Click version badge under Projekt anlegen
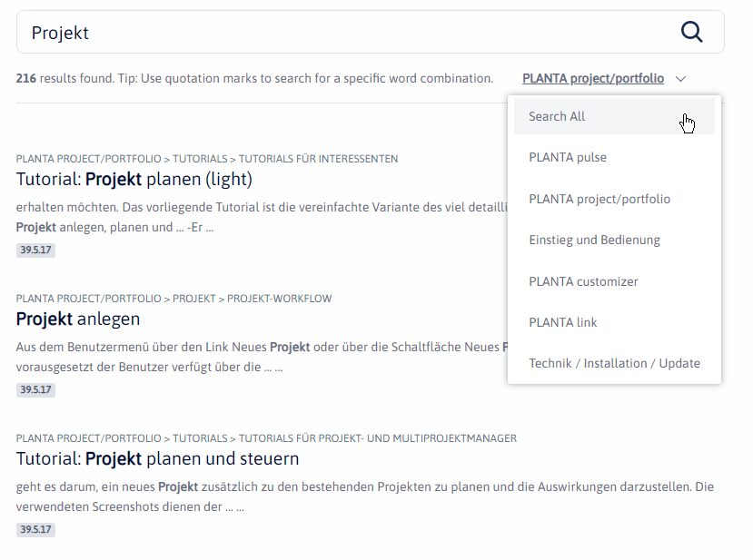Image resolution: width=753 pixels, height=560 pixels. (x=35, y=390)
